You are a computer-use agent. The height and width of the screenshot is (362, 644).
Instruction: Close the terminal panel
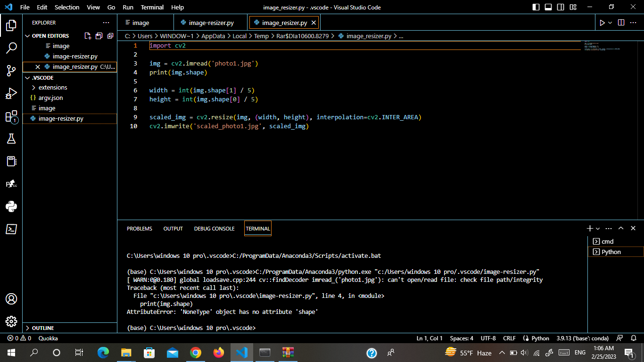click(x=633, y=228)
